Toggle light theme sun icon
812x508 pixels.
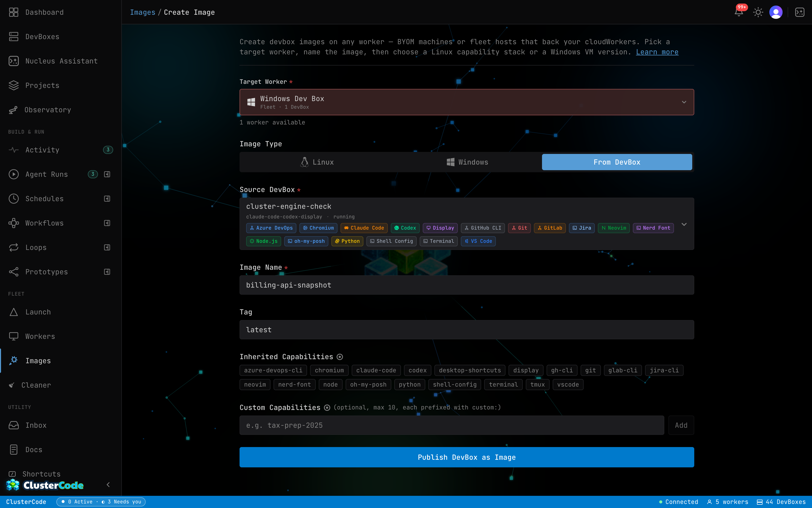758,12
